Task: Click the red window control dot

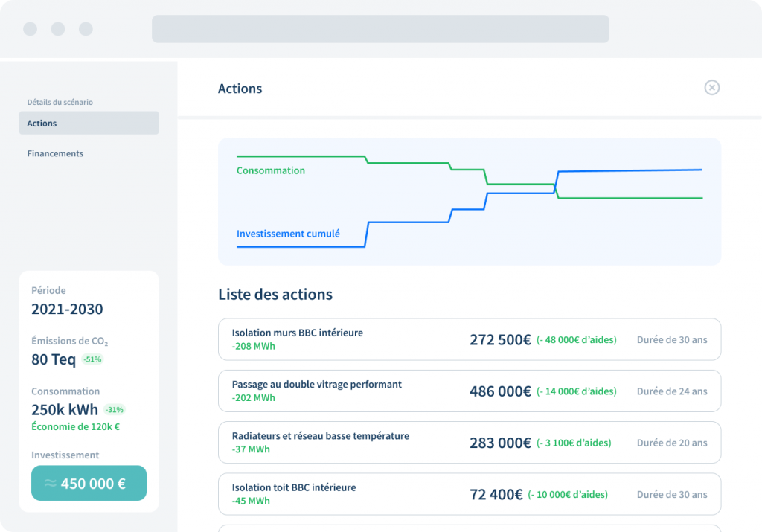Action: [x=30, y=29]
